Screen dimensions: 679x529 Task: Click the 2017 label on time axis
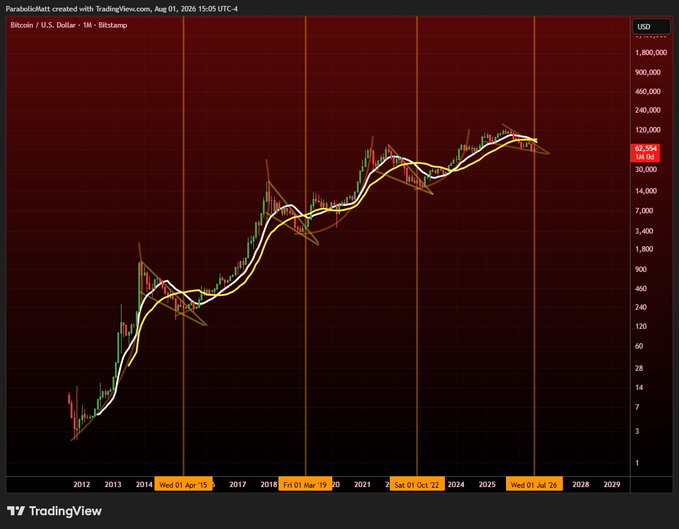[237, 484]
